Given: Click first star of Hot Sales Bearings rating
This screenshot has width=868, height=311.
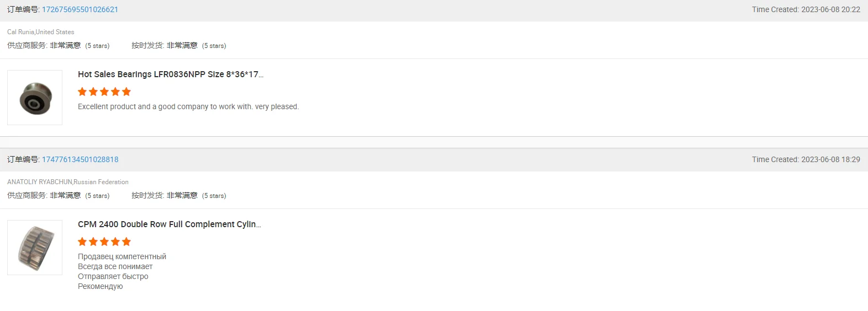Looking at the screenshot, I should [82, 92].
